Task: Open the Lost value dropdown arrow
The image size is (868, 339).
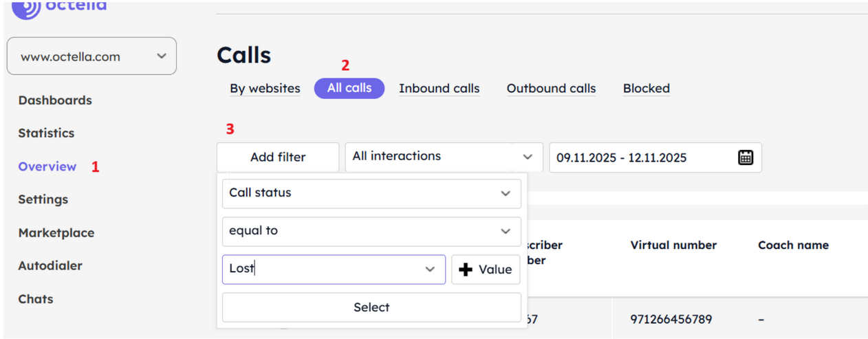Action: pos(431,270)
